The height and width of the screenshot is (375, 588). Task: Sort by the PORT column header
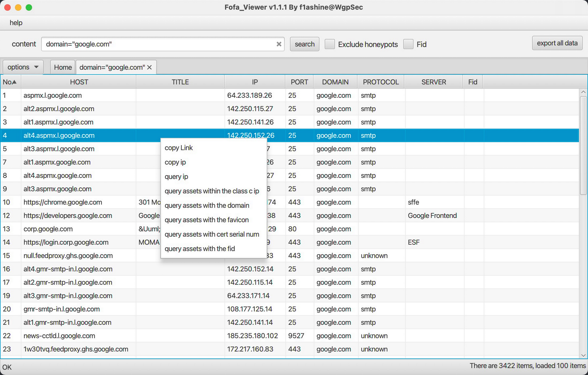click(299, 82)
